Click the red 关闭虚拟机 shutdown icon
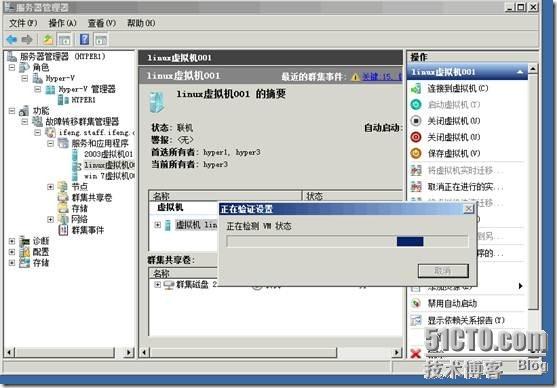This screenshot has width=557, height=388. pyautogui.click(x=416, y=137)
